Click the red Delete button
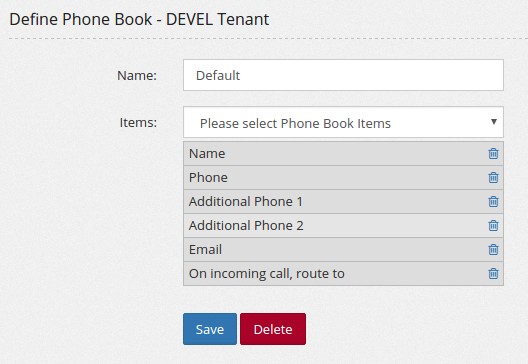The height and width of the screenshot is (364, 528). point(273,329)
